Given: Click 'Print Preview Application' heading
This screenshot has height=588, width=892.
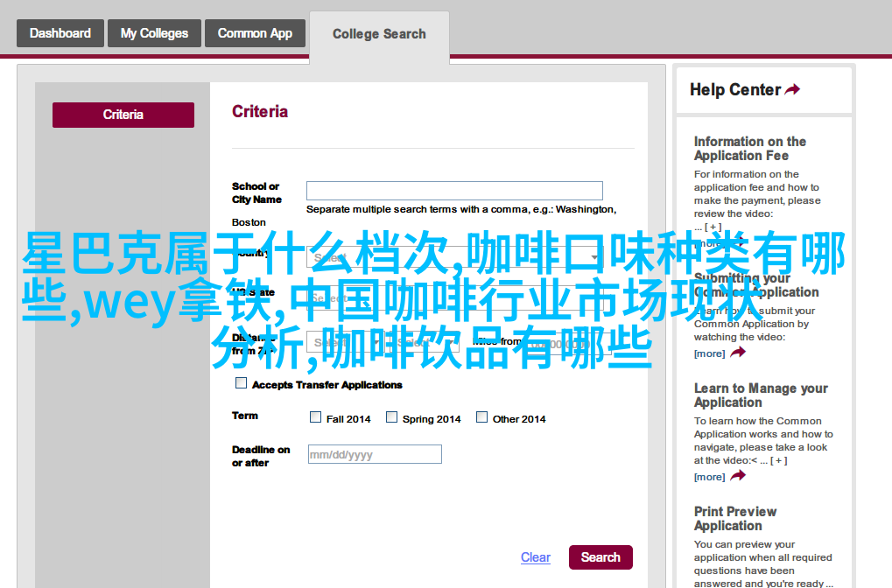Looking at the screenshot, I should tap(735, 519).
